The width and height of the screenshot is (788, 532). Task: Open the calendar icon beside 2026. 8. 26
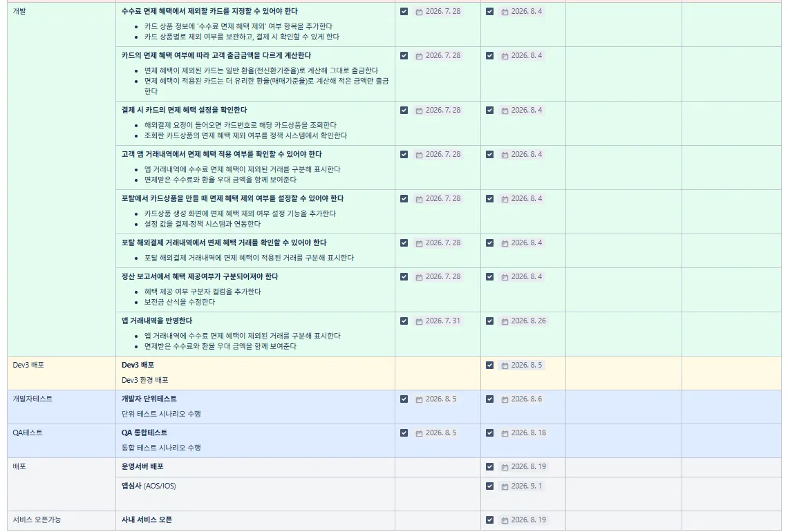point(505,321)
